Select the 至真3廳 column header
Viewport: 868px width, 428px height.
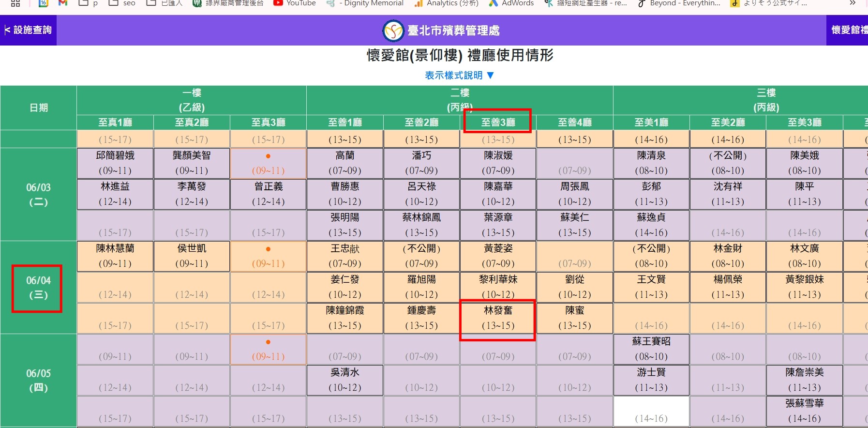coord(268,122)
